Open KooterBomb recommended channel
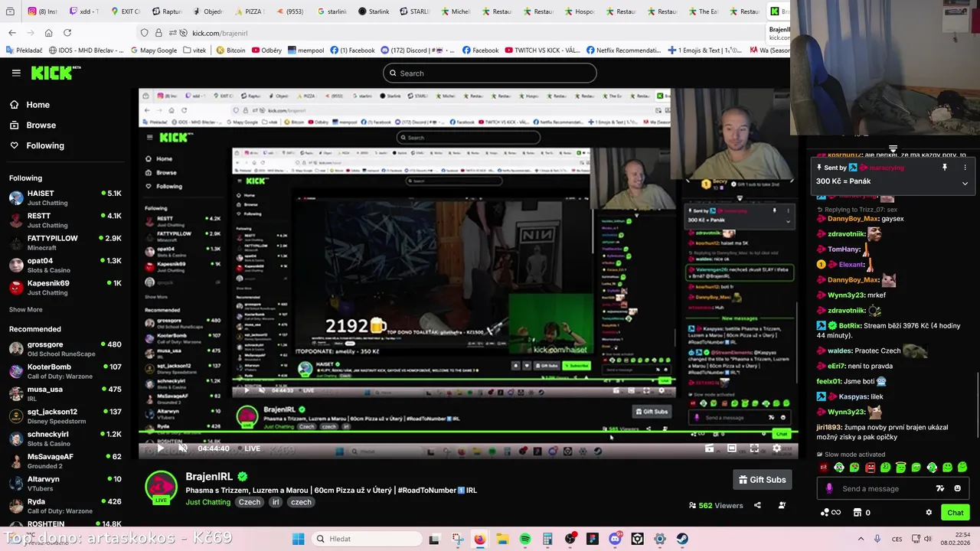 (x=65, y=371)
